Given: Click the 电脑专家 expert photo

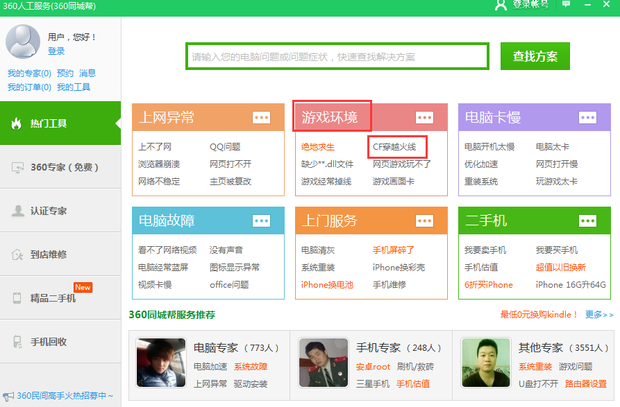Looking at the screenshot, I should pos(161,362).
